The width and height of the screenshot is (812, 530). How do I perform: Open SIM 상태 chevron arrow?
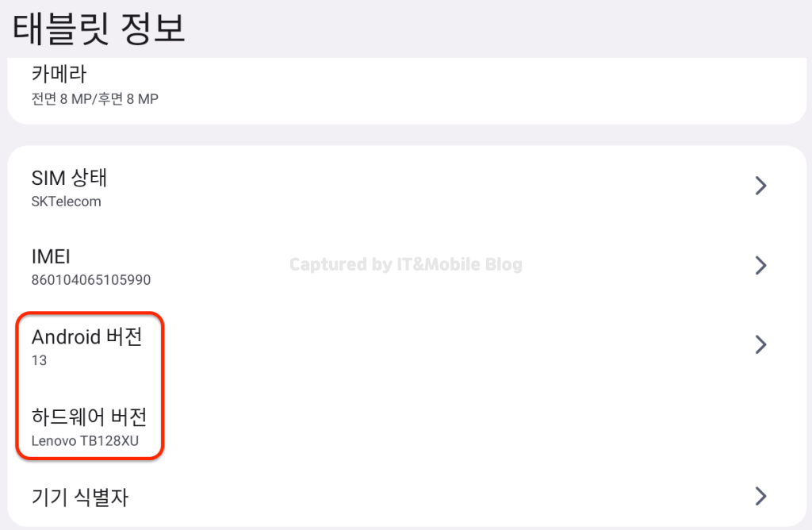point(760,186)
